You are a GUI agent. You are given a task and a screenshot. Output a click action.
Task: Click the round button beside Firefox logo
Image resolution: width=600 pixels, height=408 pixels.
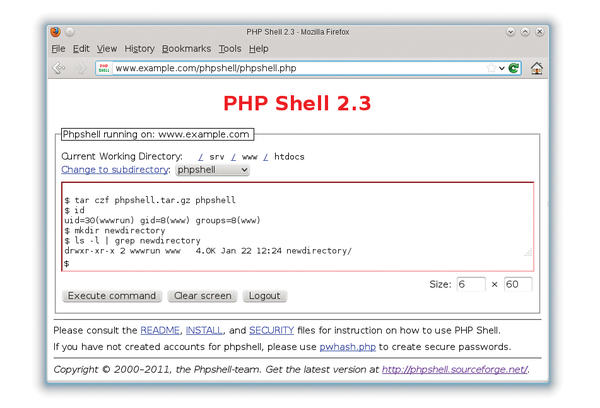coord(70,32)
